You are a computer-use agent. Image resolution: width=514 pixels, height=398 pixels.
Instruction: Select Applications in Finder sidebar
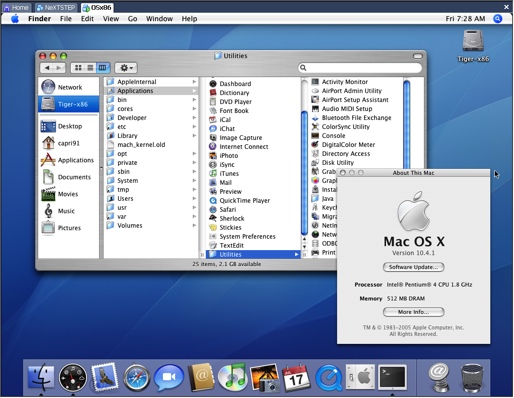point(68,160)
